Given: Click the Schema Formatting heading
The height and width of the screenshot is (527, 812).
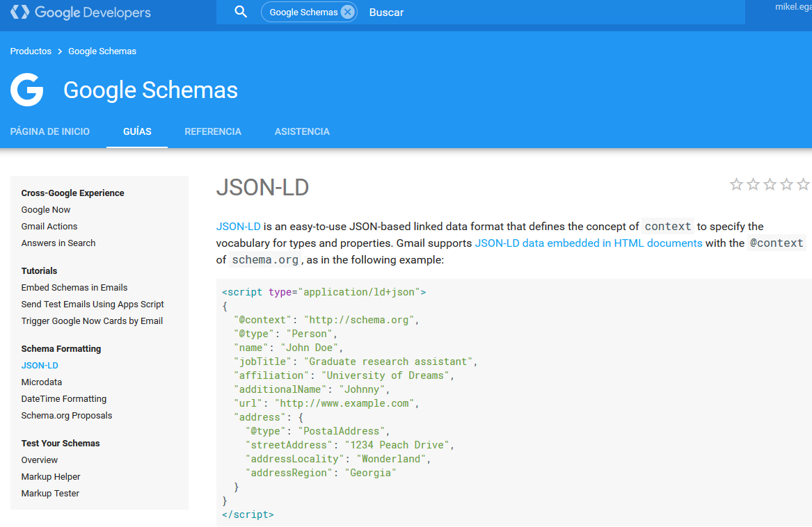Looking at the screenshot, I should coord(61,348).
